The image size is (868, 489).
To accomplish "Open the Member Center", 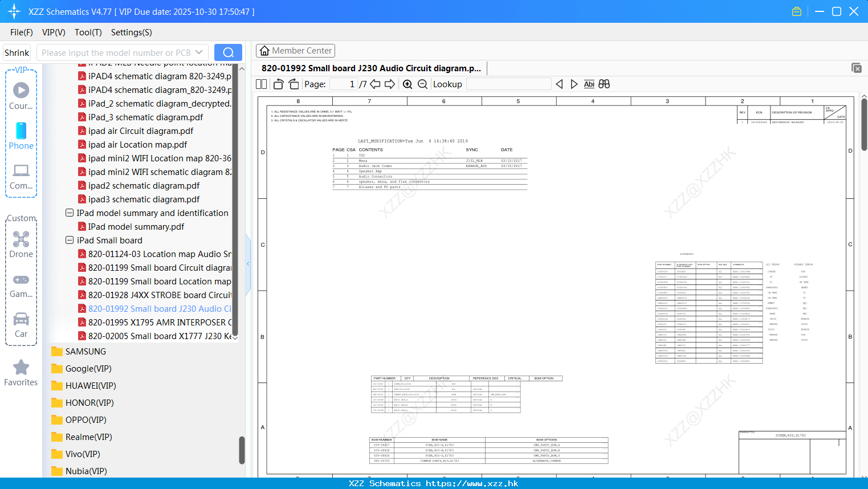I will click(295, 51).
